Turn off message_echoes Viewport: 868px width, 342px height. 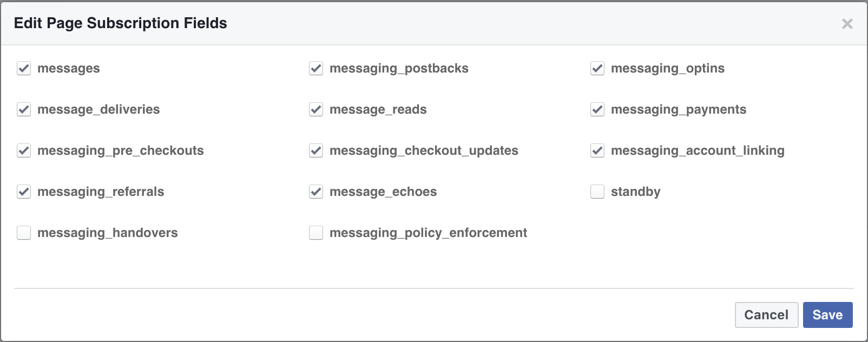tap(316, 192)
